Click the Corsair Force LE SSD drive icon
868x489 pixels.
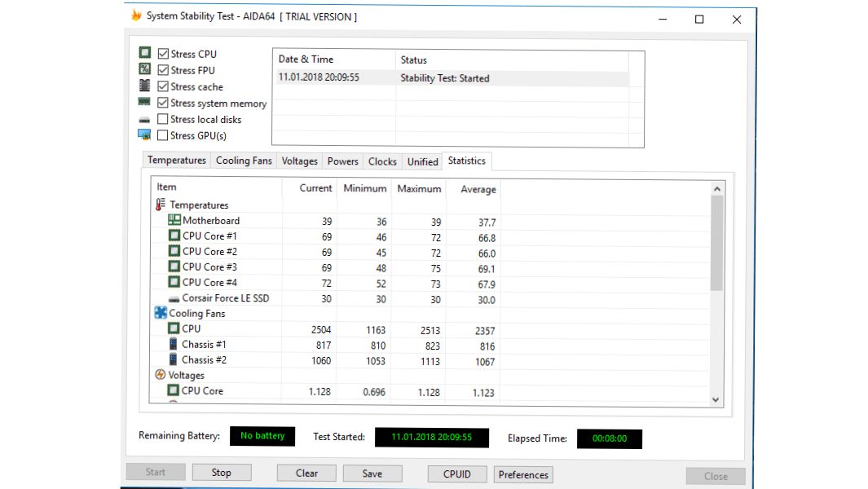[x=174, y=299]
